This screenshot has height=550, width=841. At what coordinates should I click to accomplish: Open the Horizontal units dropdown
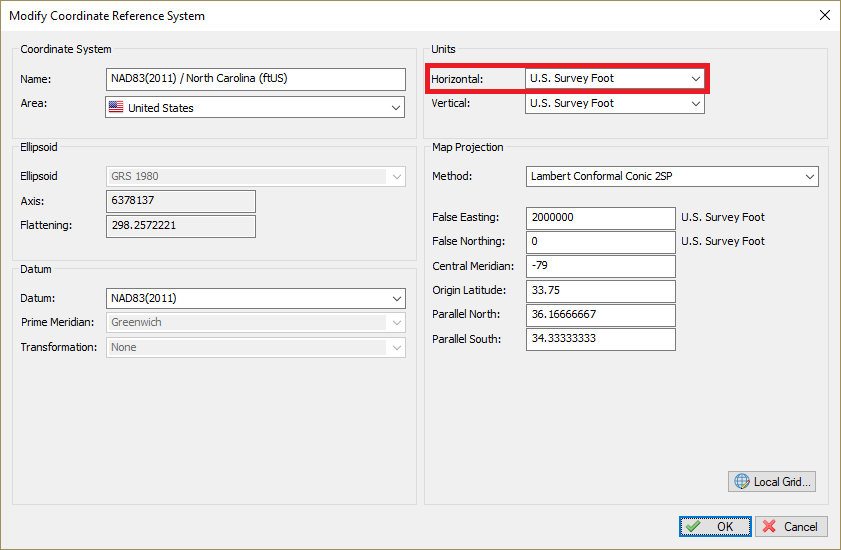pos(695,78)
